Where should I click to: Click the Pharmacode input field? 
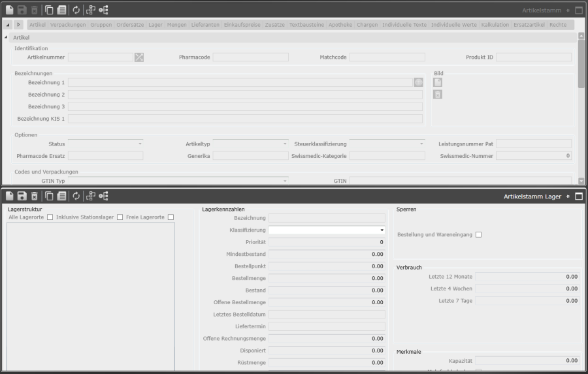pos(250,57)
